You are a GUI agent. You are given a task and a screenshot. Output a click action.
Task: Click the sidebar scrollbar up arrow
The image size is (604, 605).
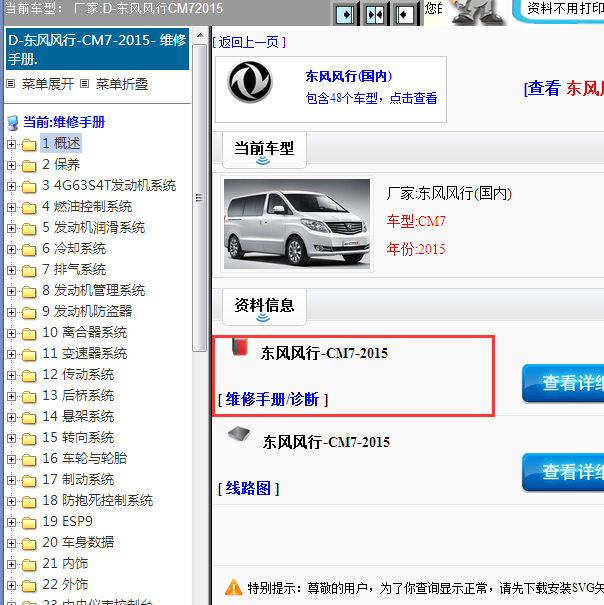click(200, 35)
